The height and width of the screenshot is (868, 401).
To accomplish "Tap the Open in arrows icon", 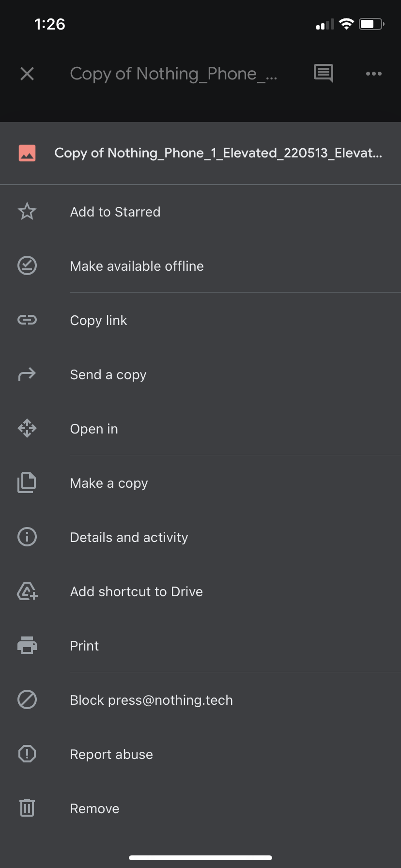I will click(x=27, y=429).
